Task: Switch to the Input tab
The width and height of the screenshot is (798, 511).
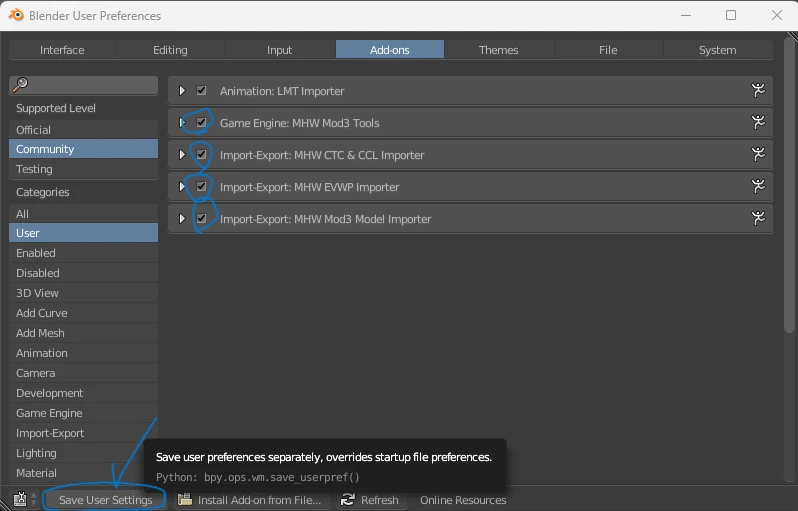Action: coord(280,50)
